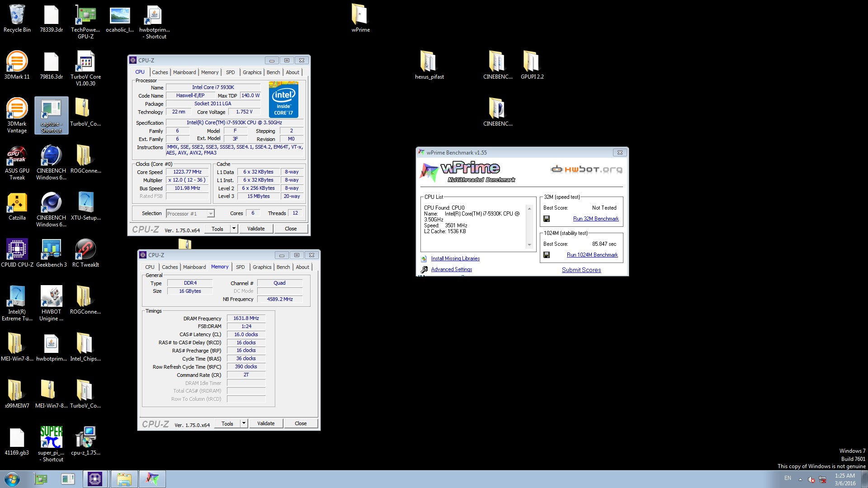Click the muted volume tray icon
The image size is (868, 488).
(x=811, y=479)
